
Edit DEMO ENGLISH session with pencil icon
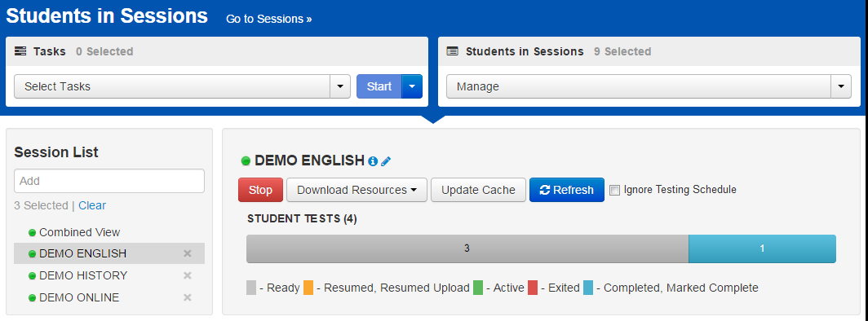click(386, 161)
